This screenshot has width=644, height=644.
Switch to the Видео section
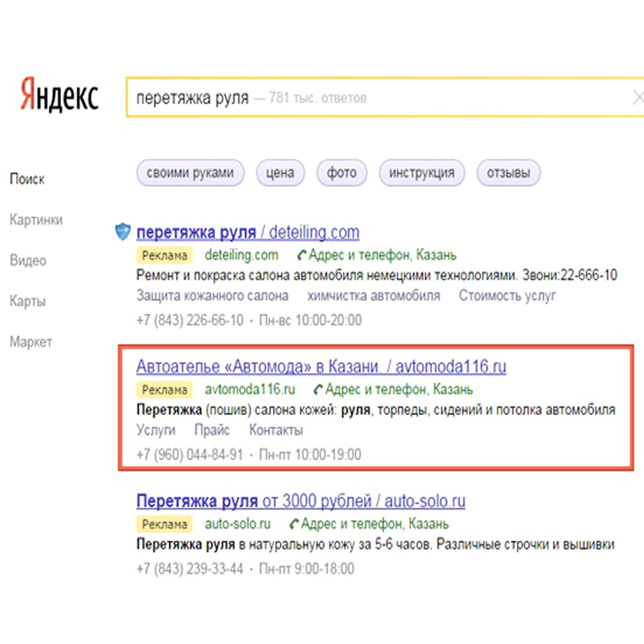tap(28, 260)
